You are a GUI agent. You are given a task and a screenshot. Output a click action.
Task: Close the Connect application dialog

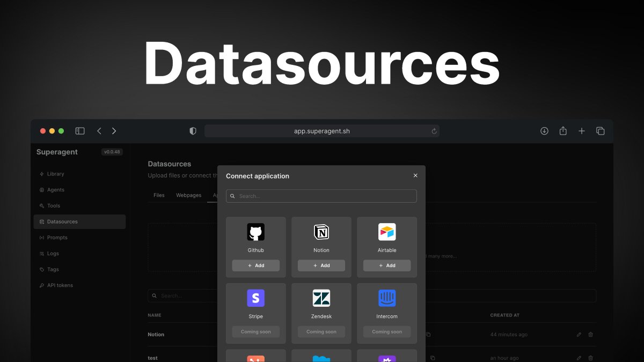(415, 175)
